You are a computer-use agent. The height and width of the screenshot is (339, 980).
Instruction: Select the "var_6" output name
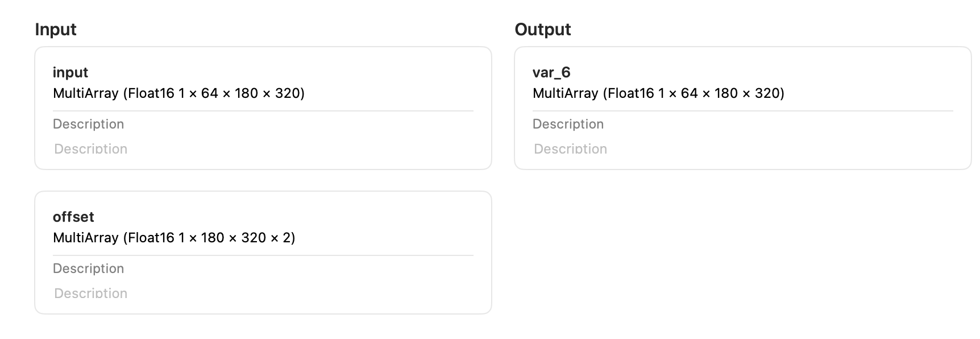pyautogui.click(x=551, y=73)
